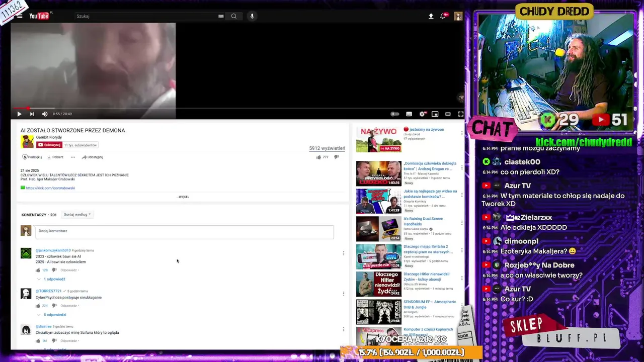644x362 pixels.
Task: Click the '5912 wyświetleń' view count
Action: [327, 148]
